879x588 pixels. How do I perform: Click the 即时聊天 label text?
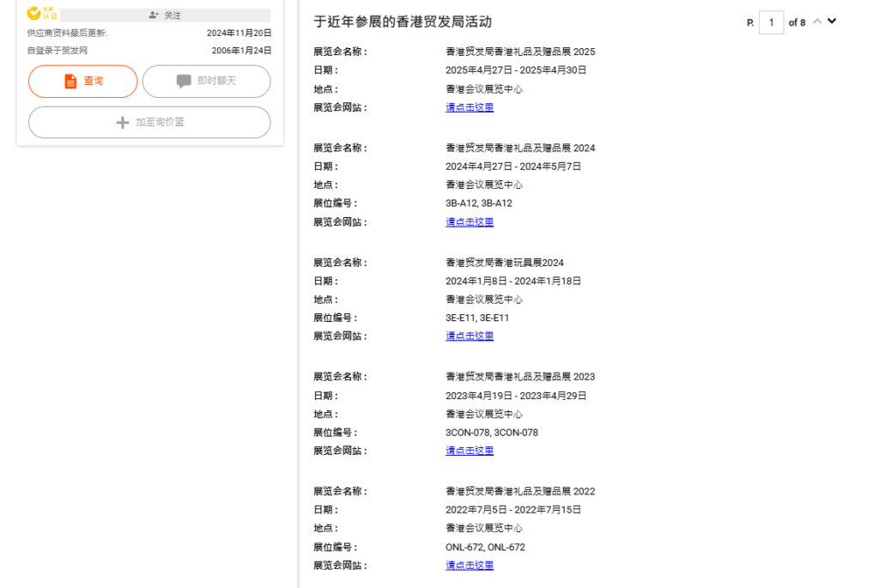(216, 81)
